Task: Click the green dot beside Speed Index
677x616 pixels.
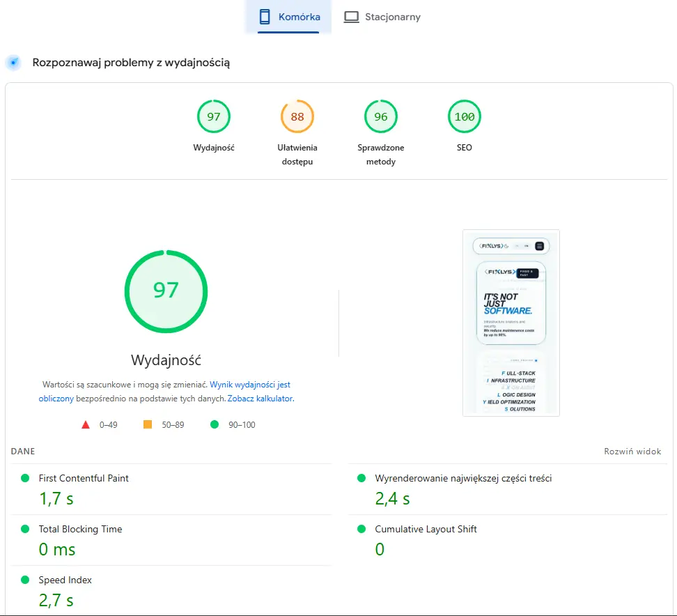Action: pos(25,580)
